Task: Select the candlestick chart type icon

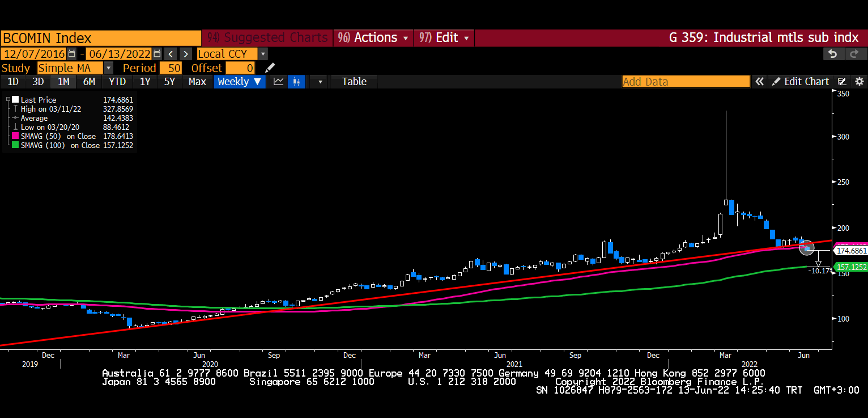Action: coord(296,82)
